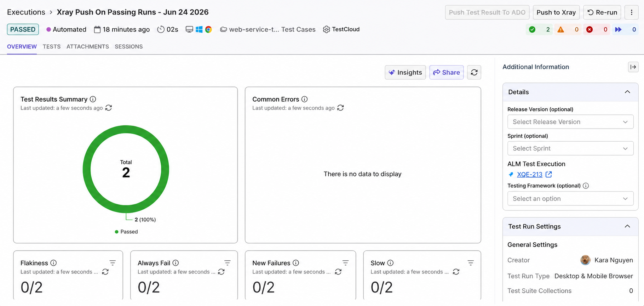644x306 pixels.
Task: Click the blue skipped count icon
Action: (618, 29)
